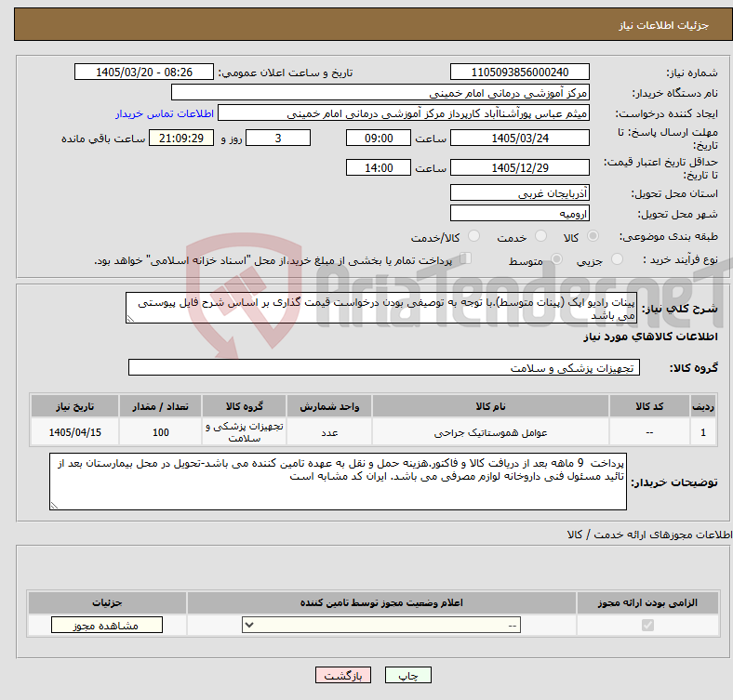The width and height of the screenshot is (733, 700).
Task: Click the مشاهده مجوز button
Action: (x=107, y=626)
